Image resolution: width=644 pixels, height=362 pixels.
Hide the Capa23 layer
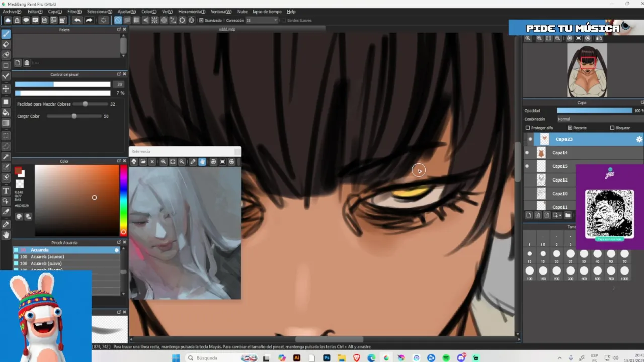click(x=530, y=139)
